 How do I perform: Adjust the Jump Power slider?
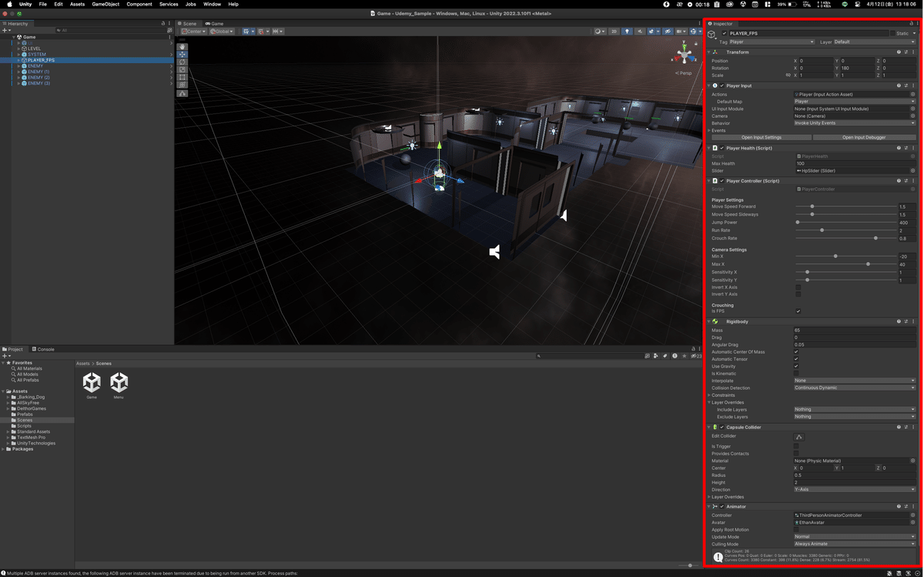point(845,223)
